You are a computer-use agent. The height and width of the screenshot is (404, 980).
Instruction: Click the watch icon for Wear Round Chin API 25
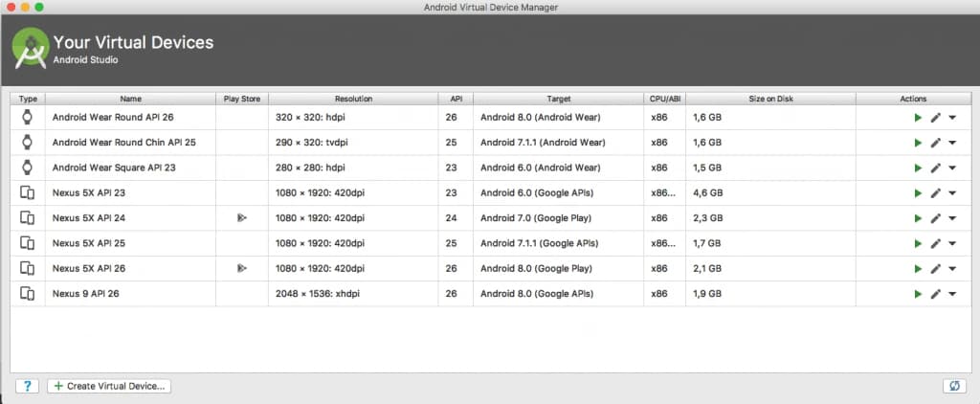(x=27, y=142)
